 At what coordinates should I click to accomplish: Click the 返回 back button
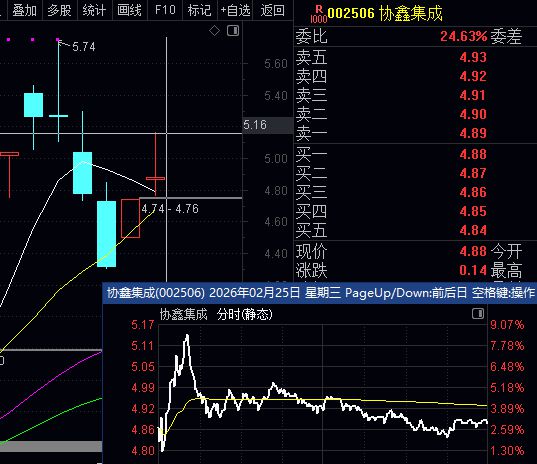(x=273, y=10)
